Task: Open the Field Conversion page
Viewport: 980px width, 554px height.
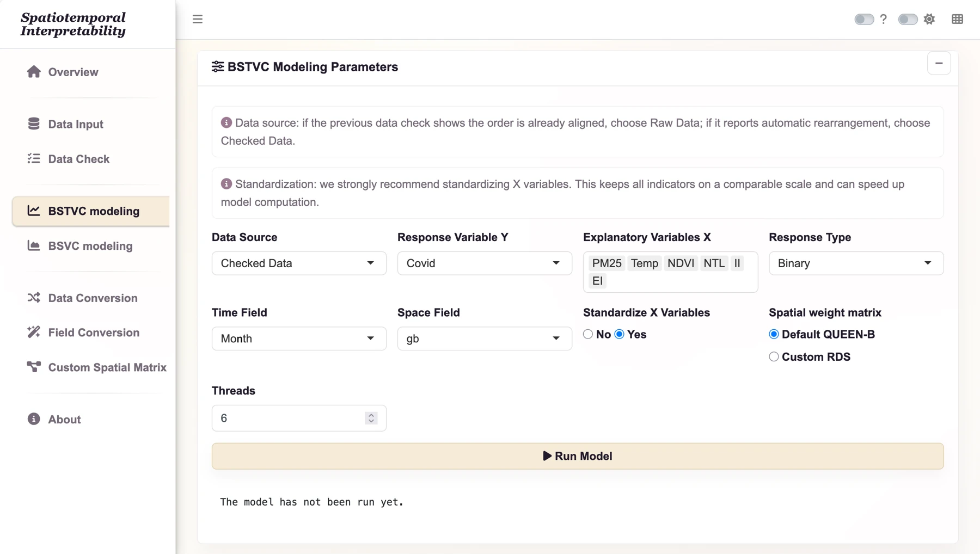Action: [91, 333]
